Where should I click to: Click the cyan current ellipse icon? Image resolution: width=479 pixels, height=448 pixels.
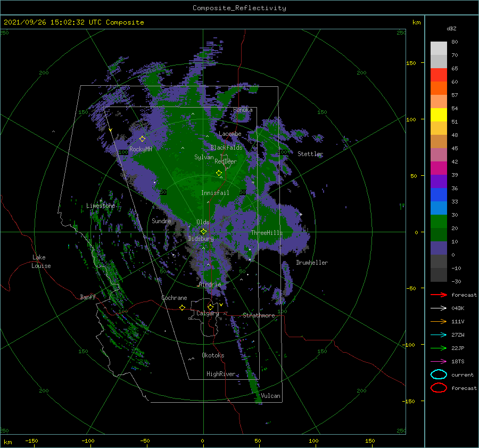tap(439, 374)
